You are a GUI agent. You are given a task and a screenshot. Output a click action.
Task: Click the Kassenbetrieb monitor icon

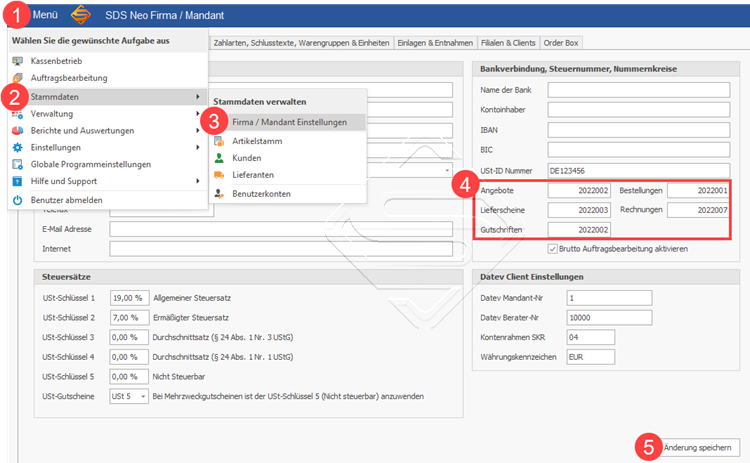coord(18,61)
